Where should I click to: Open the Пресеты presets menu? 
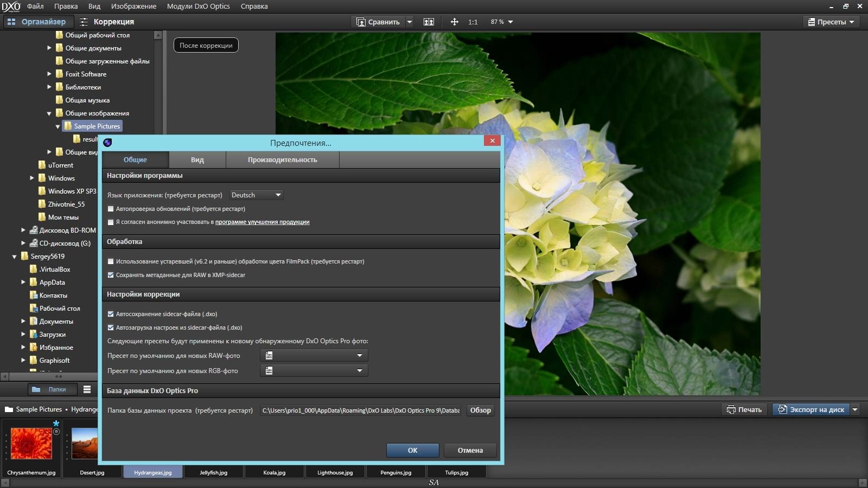click(831, 22)
